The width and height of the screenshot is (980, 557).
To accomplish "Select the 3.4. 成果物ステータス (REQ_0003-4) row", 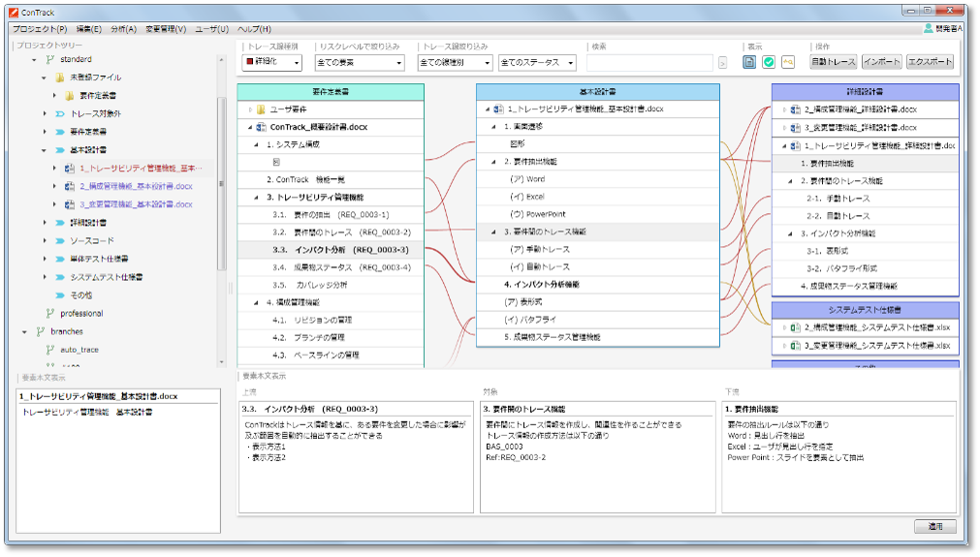I will [331, 267].
